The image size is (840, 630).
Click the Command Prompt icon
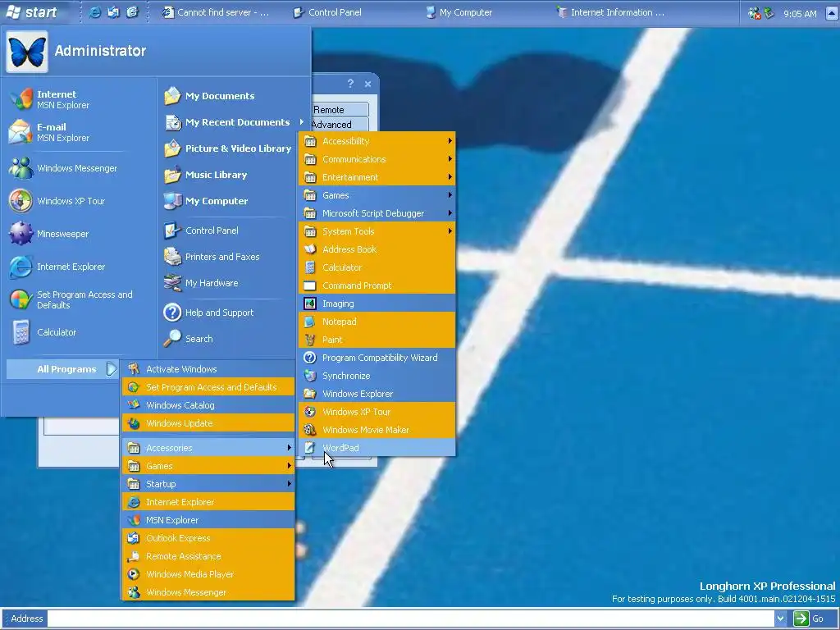(309, 285)
